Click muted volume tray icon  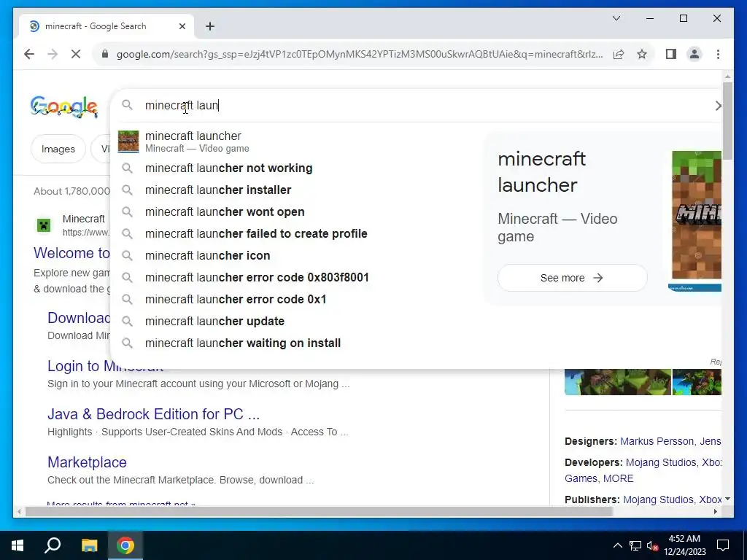click(652, 545)
